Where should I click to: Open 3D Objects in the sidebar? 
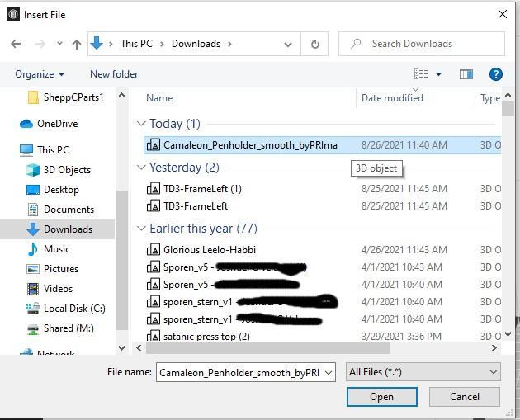[59, 170]
